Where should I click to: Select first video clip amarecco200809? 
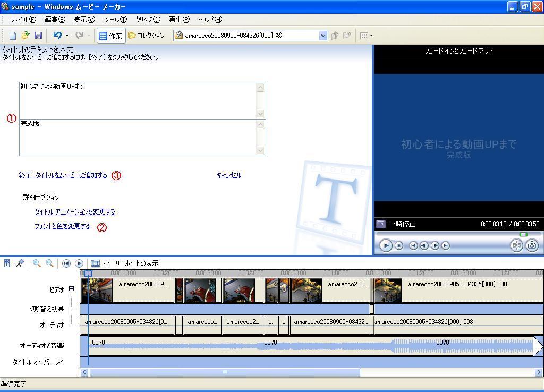[127, 290]
